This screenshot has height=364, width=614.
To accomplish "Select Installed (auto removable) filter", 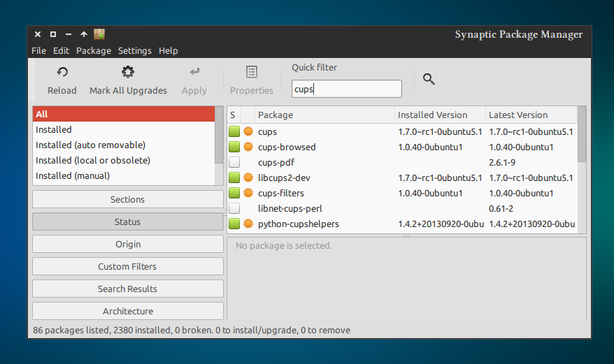I will pyautogui.click(x=124, y=145).
